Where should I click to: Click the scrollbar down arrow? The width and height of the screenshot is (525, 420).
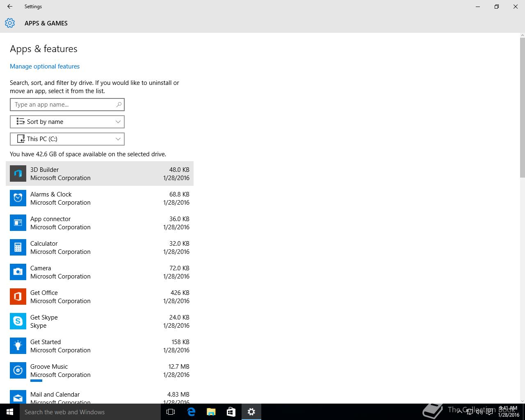click(522, 401)
